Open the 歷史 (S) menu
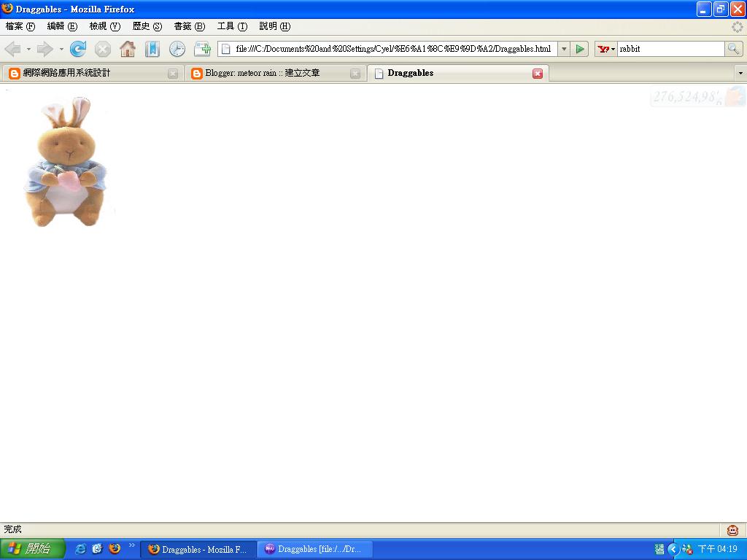This screenshot has height=560, width=747. [147, 26]
